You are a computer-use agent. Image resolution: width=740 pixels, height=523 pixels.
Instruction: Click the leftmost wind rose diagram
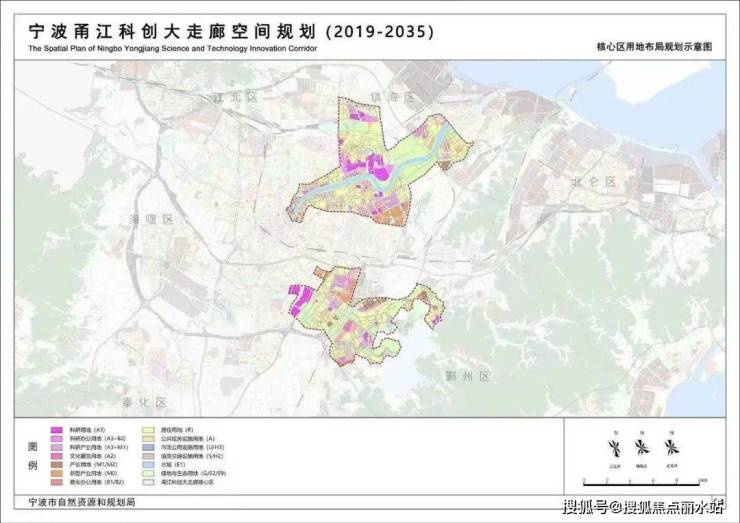pyautogui.click(x=614, y=448)
